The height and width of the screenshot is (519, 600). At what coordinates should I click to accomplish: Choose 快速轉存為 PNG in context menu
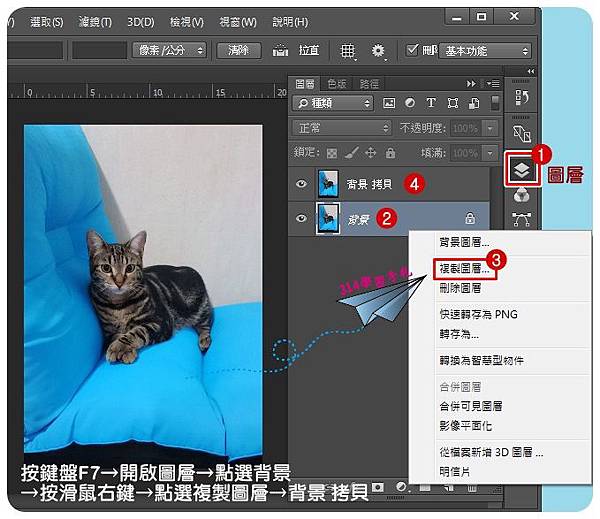click(x=478, y=315)
